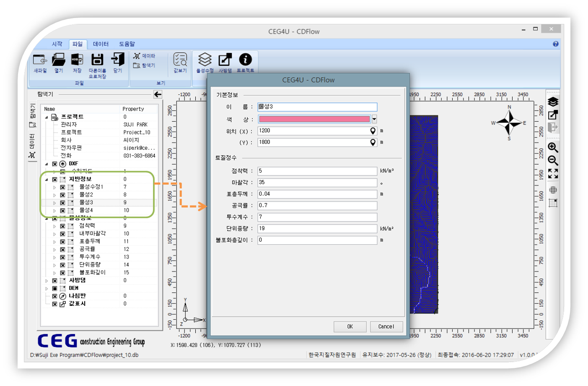This screenshot has width=588, height=386.
Task: Open the 데이터 ribbon tab
Action: point(101,44)
